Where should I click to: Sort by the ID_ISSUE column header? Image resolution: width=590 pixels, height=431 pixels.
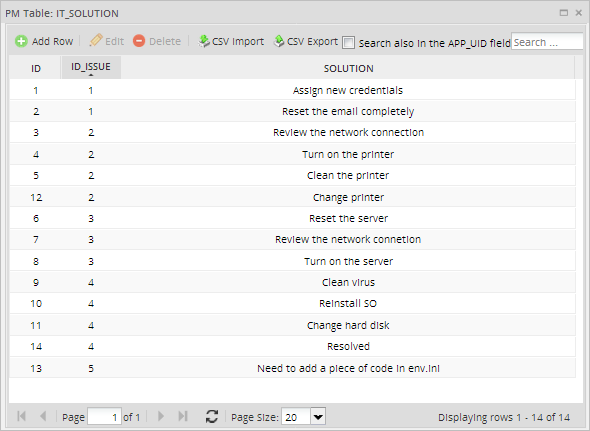click(x=91, y=68)
